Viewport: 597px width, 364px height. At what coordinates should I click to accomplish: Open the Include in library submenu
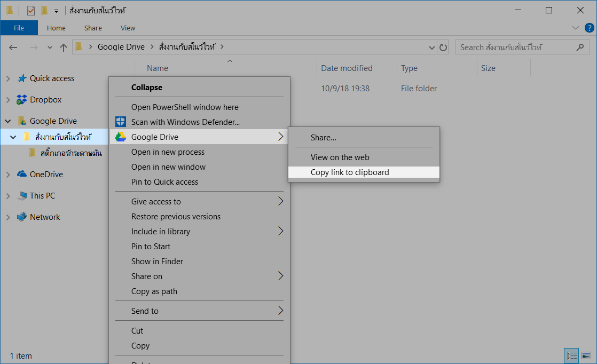coord(199,231)
